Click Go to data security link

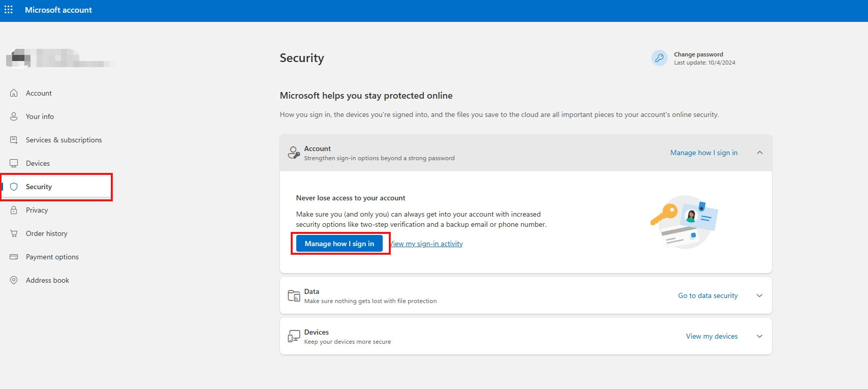pyautogui.click(x=708, y=295)
